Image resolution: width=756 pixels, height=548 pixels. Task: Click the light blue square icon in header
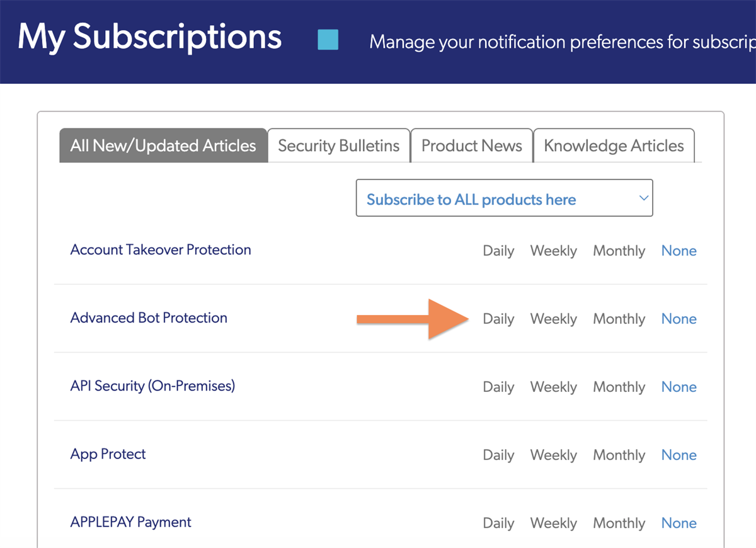pos(328,40)
